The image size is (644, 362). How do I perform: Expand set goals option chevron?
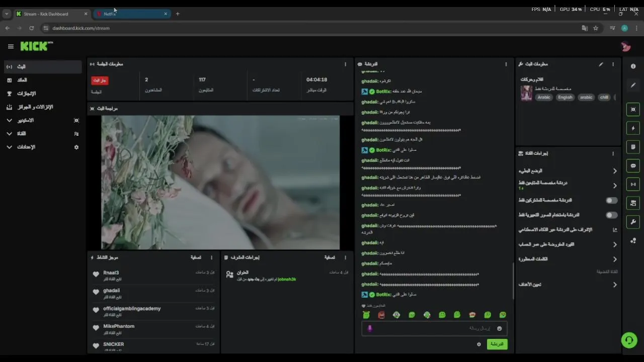pyautogui.click(x=615, y=285)
